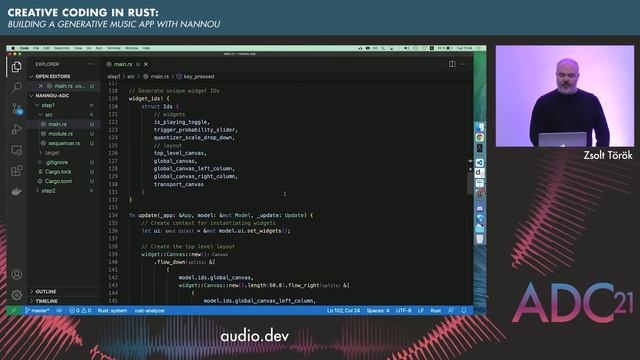The height and width of the screenshot is (360, 640).
Task: Open the Window menu in menu bar
Action: tap(131, 48)
